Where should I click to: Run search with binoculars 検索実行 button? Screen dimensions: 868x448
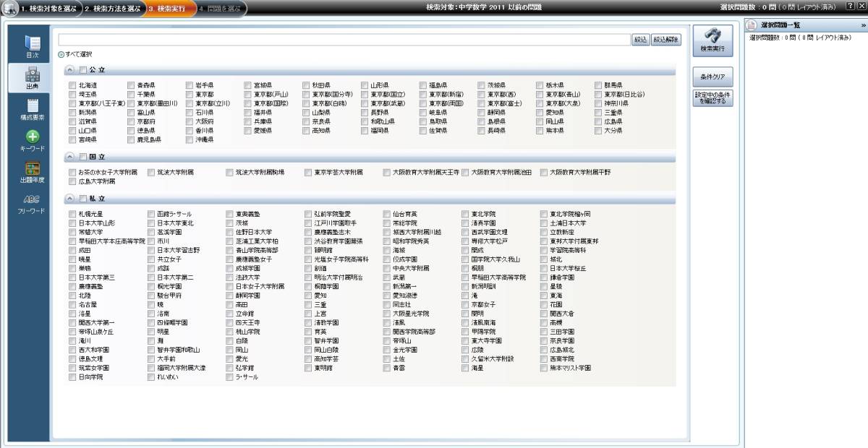[712, 42]
